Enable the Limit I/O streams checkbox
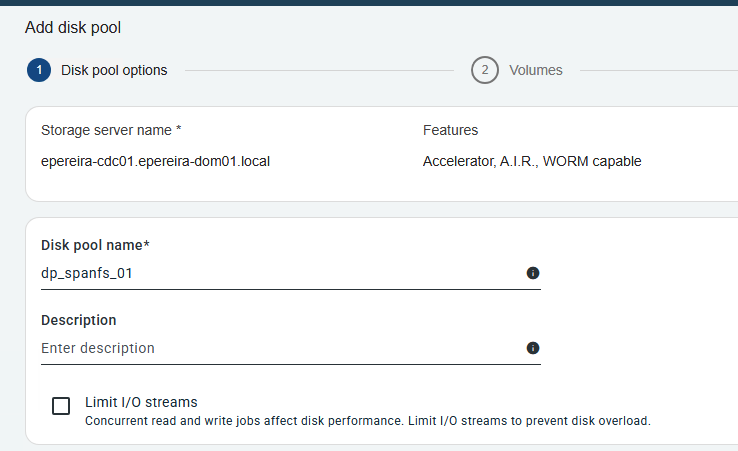This screenshot has height=451, width=738. [x=61, y=405]
